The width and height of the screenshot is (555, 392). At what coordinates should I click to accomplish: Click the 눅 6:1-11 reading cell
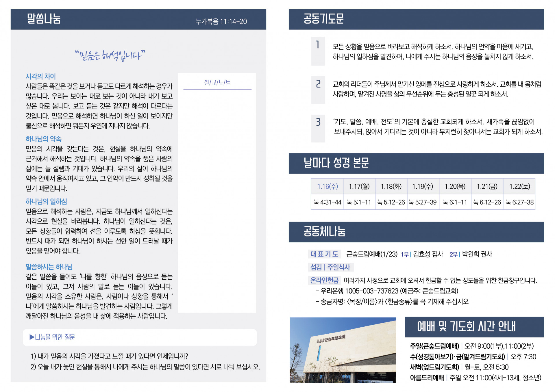coord(455,202)
